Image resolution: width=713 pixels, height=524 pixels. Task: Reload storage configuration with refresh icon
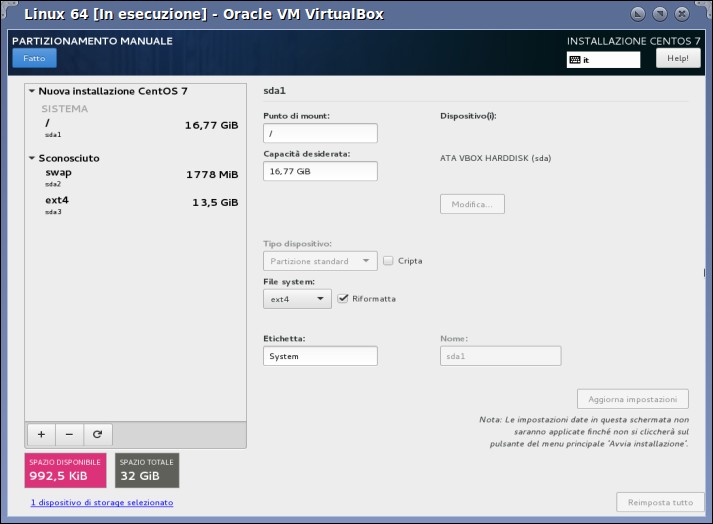coord(97,434)
